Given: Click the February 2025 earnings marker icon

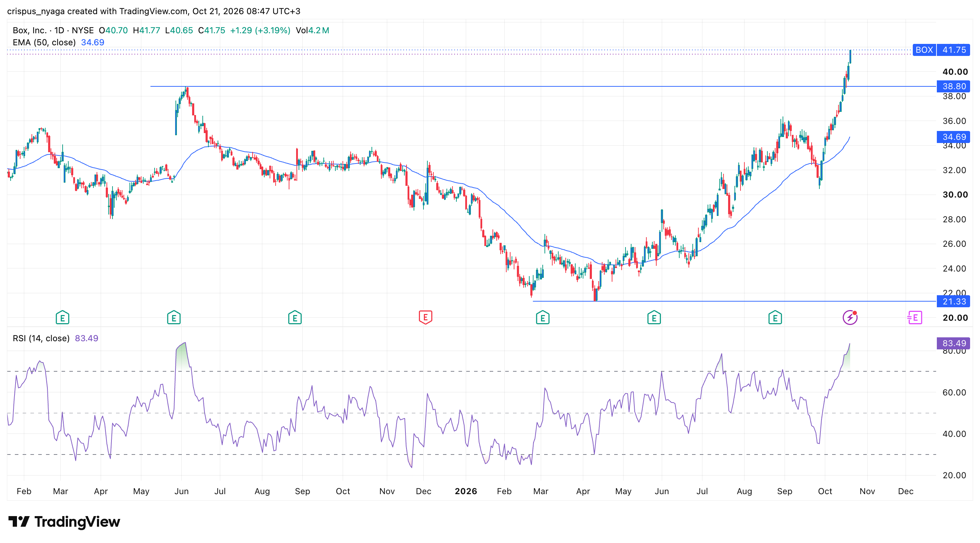Looking at the screenshot, I should 62,318.
